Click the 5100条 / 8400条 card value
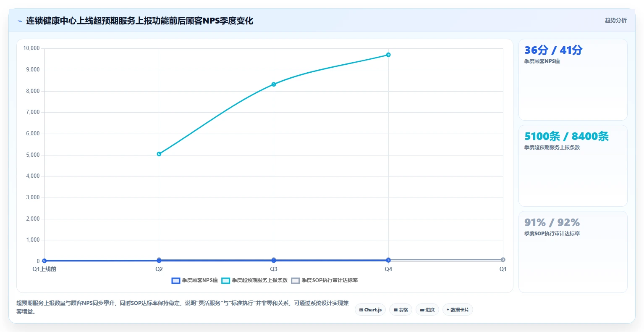Viewport: 644px width, 332px height. coord(566,136)
